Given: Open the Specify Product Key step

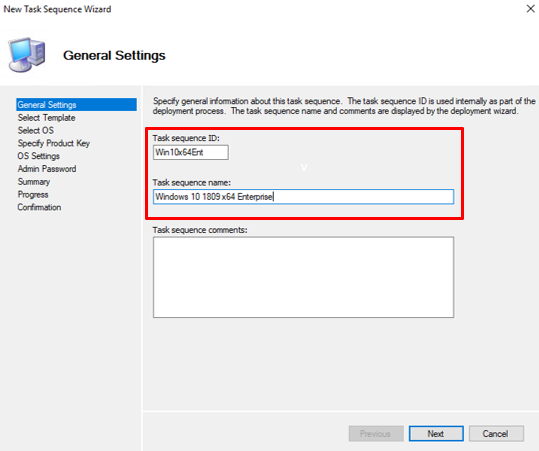Looking at the screenshot, I should [x=54, y=143].
